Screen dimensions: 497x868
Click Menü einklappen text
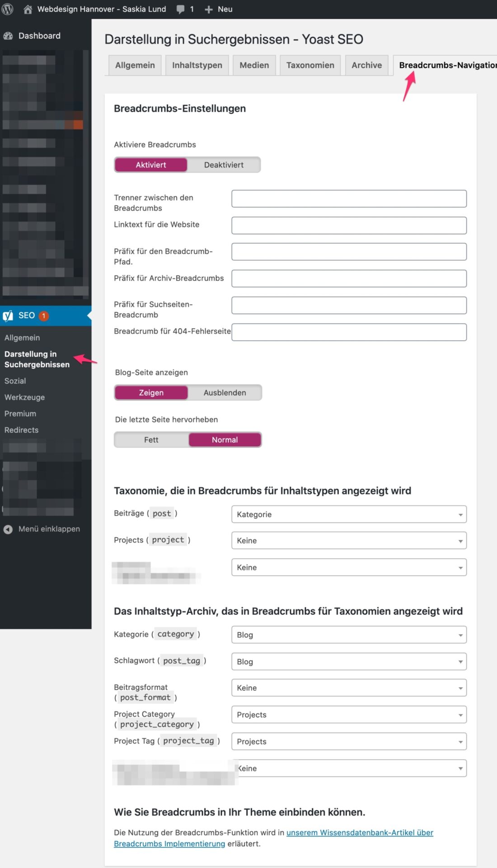point(49,529)
